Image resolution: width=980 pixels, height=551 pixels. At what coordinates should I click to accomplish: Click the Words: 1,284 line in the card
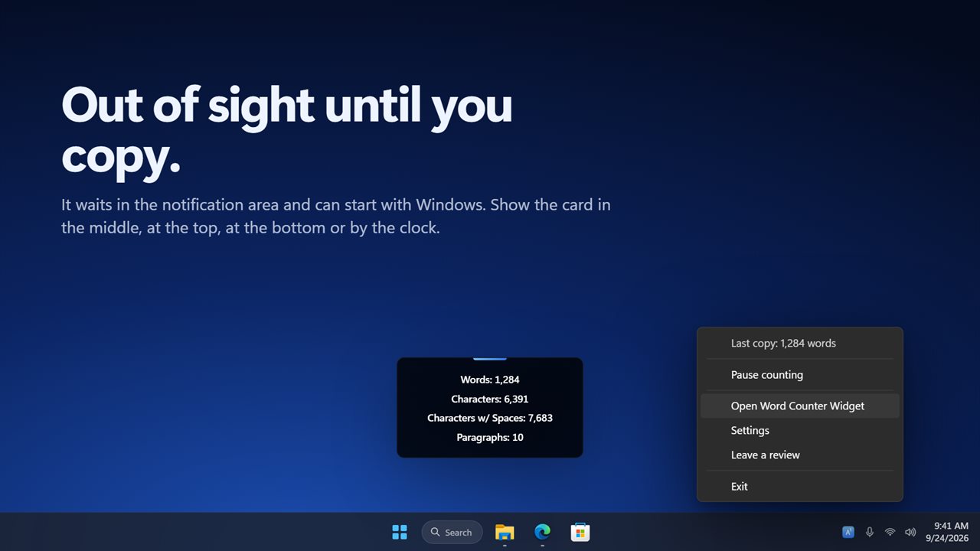coord(490,380)
